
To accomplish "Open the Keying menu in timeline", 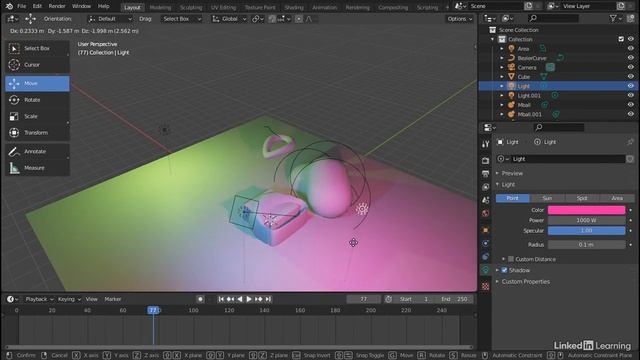I will coord(69,299).
